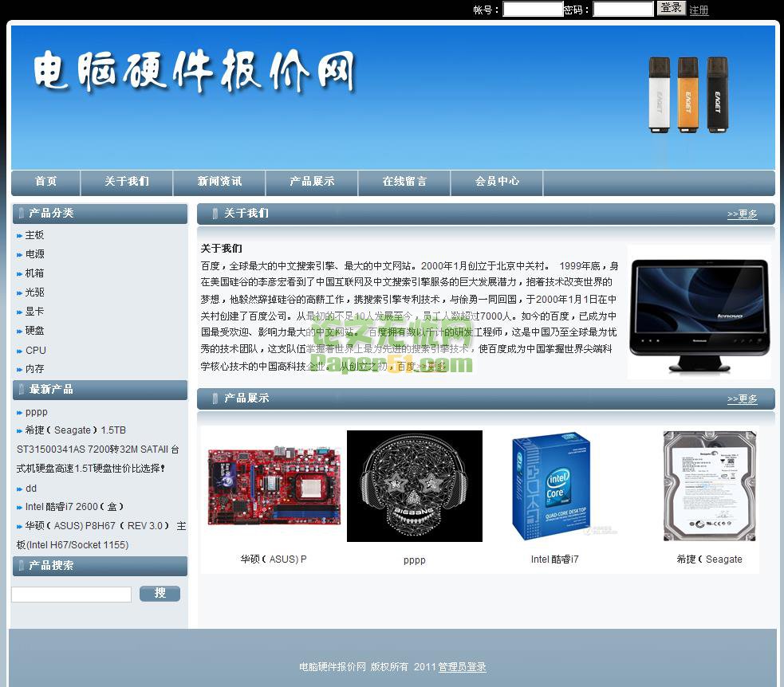
Task: Open the 关于我们 navigation menu item
Action: (127, 181)
